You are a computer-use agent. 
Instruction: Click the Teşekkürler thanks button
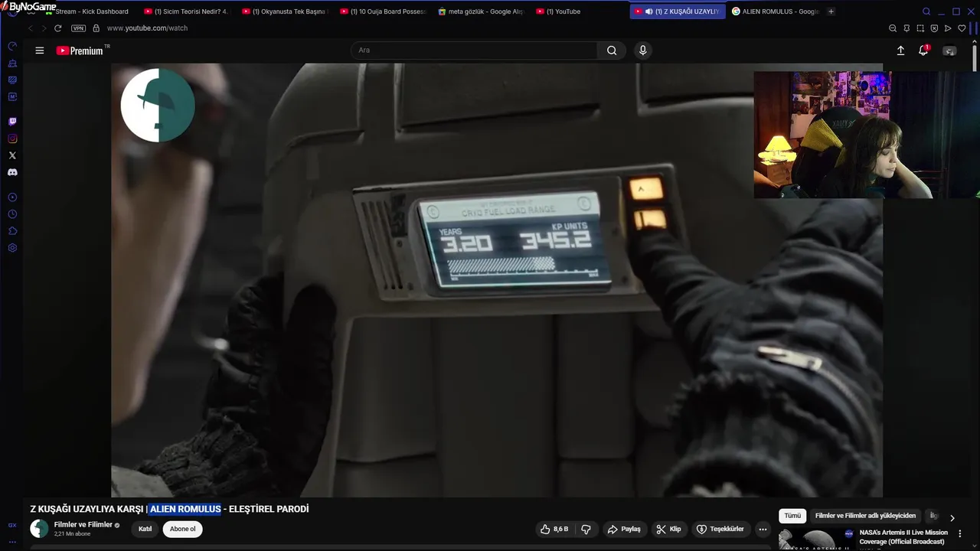coord(720,529)
